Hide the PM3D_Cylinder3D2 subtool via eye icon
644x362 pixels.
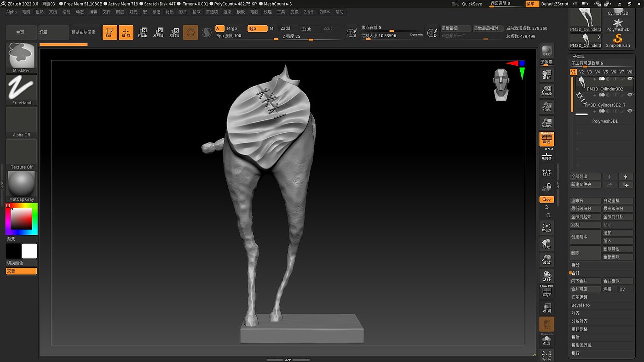click(x=630, y=79)
